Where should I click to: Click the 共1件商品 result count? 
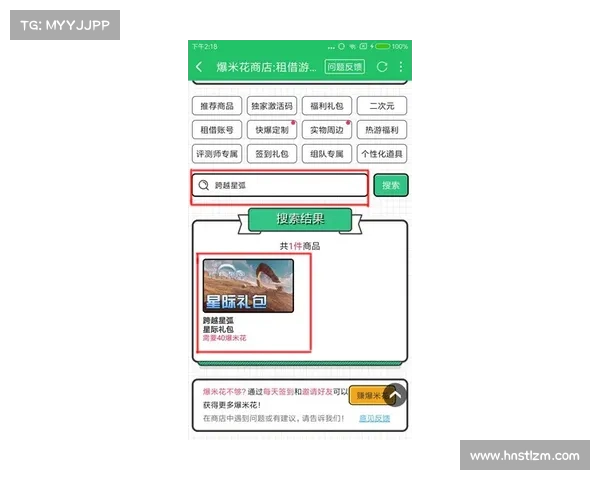coord(300,246)
